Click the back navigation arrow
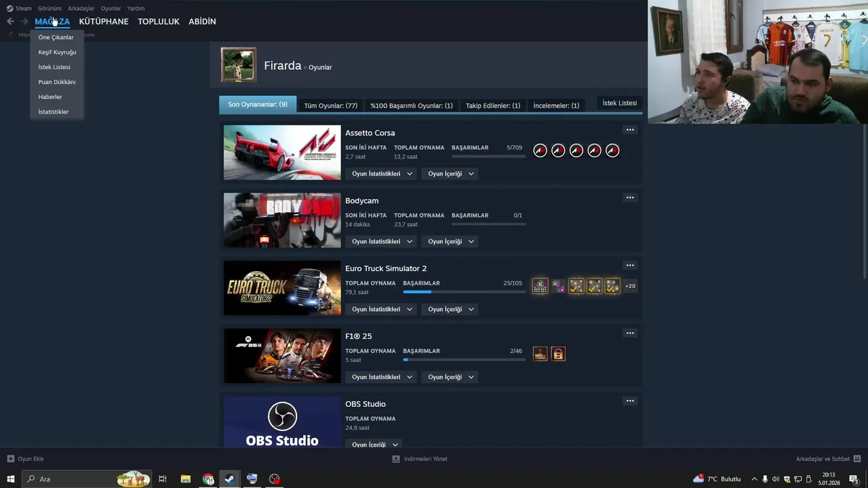 [x=10, y=22]
